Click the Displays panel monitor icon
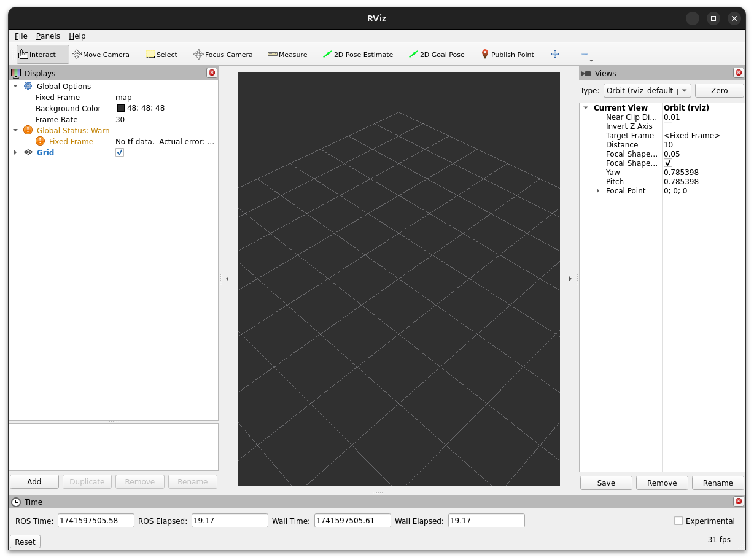The width and height of the screenshot is (754, 560). point(16,73)
